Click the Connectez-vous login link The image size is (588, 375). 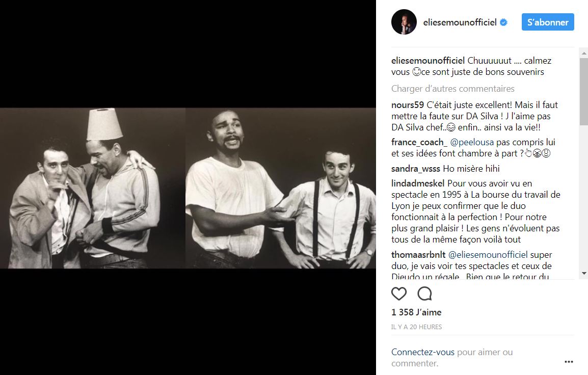[422, 352]
